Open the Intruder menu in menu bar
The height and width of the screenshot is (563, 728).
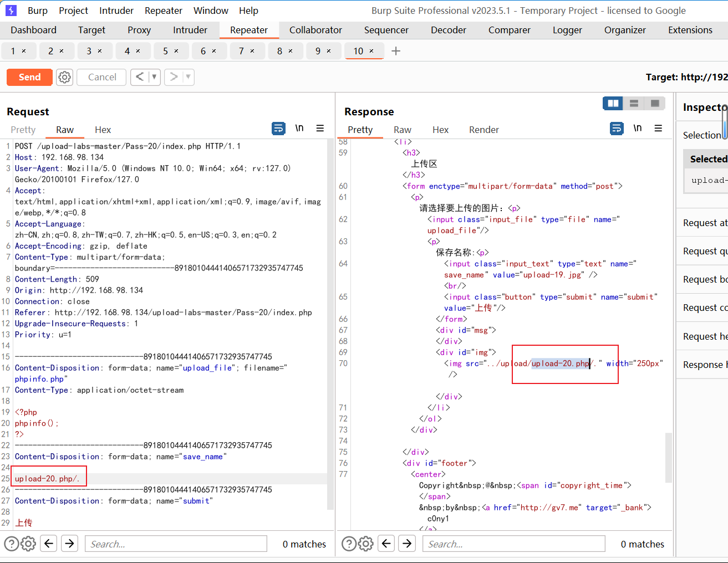click(x=116, y=11)
